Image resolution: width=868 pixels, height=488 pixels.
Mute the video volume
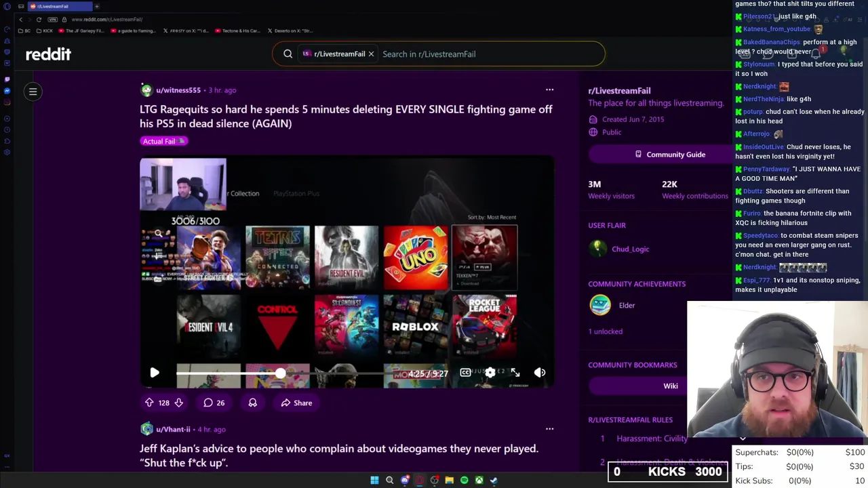[x=540, y=373]
